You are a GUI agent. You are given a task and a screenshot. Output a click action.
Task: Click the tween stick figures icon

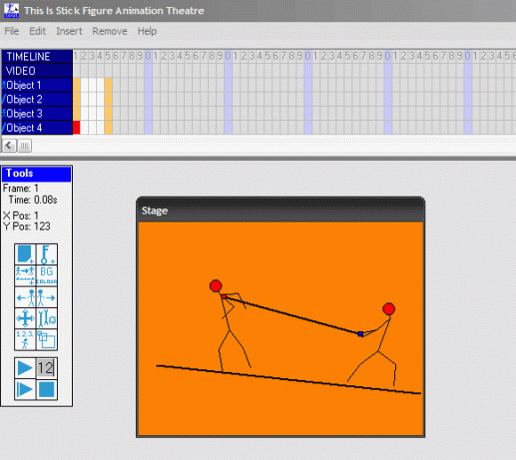point(25,275)
